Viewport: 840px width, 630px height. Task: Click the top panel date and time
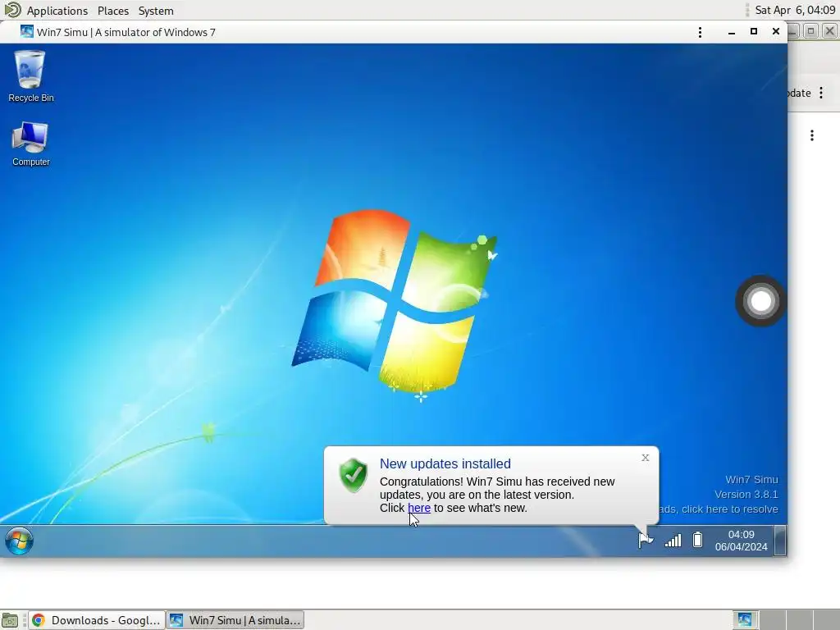click(x=795, y=10)
